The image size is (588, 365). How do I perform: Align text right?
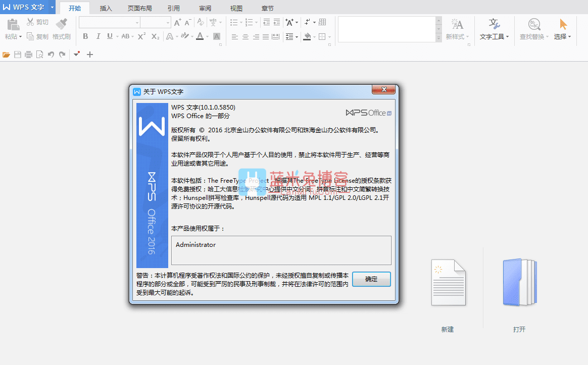256,36
